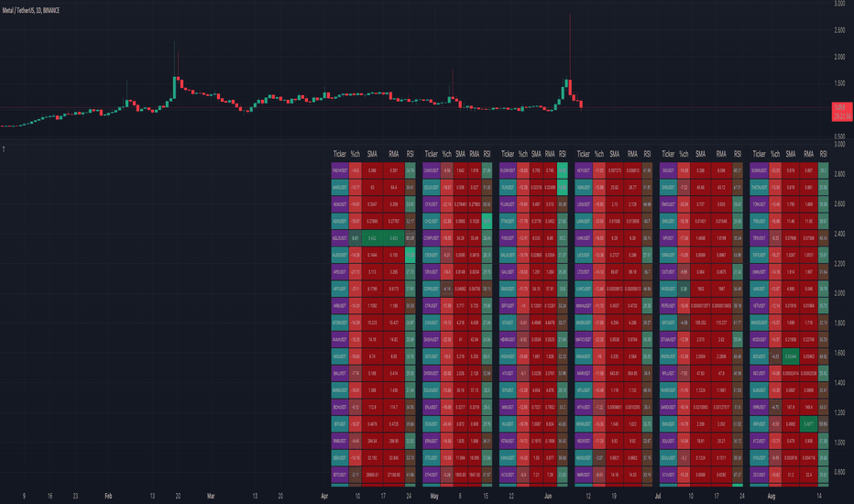
Task: Click the SMA header above the FLOWUSDT table
Action: point(536,154)
